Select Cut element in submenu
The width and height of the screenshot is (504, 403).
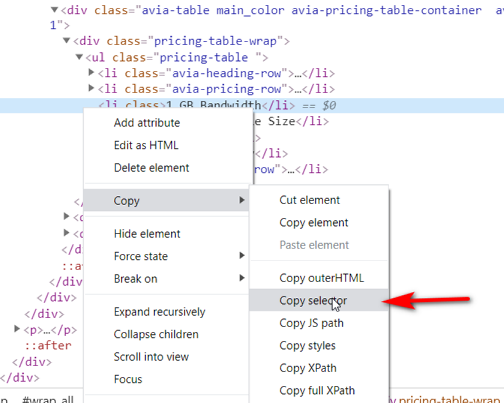(x=319, y=200)
